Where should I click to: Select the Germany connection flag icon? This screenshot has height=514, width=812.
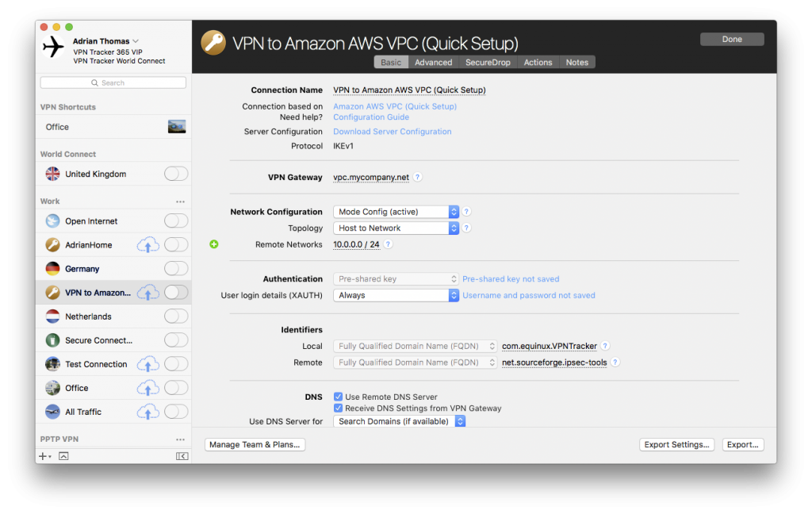(52, 269)
